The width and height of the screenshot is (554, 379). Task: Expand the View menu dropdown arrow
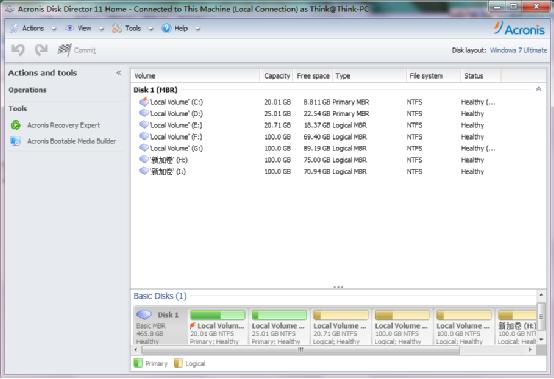click(x=101, y=29)
